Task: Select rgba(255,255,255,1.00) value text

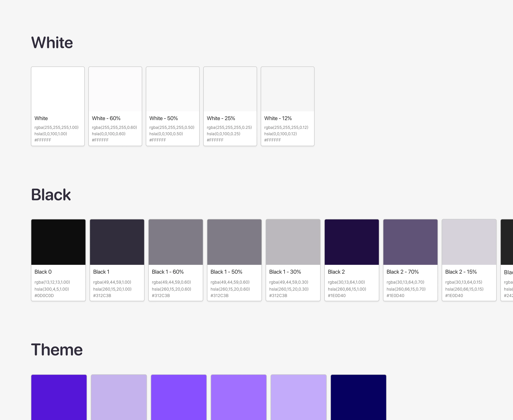Action: pos(57,127)
